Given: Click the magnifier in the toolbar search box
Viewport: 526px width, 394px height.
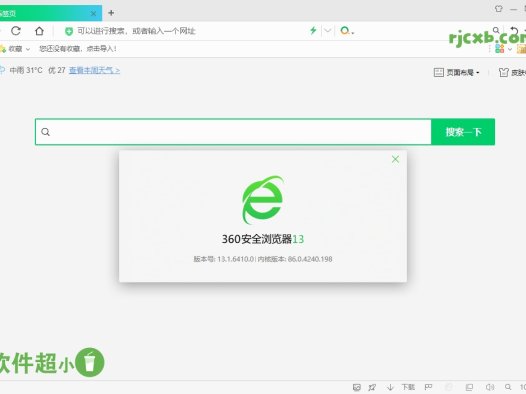Looking at the screenshot, I should pyautogui.click(x=496, y=31).
